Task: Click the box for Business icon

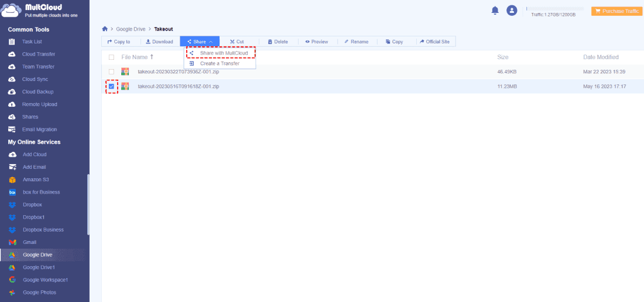Action: 12,192
